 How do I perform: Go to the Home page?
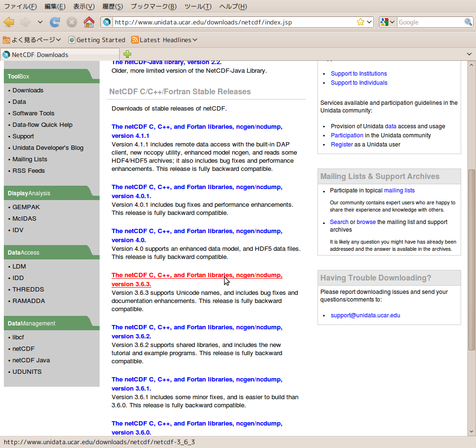pos(89,22)
